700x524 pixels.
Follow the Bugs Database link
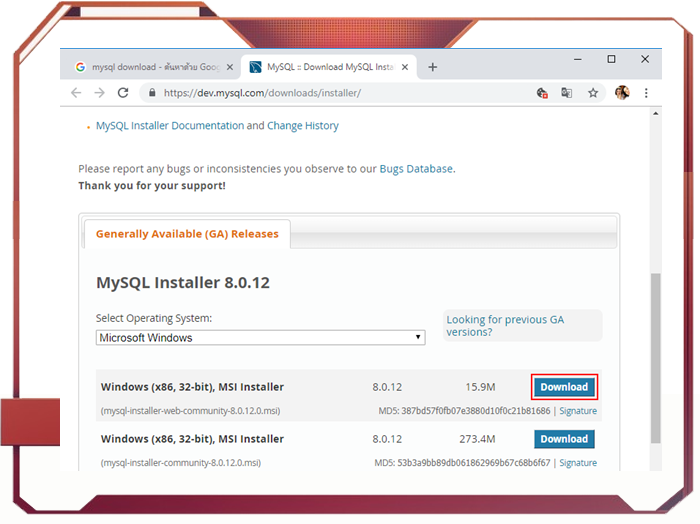click(x=416, y=169)
